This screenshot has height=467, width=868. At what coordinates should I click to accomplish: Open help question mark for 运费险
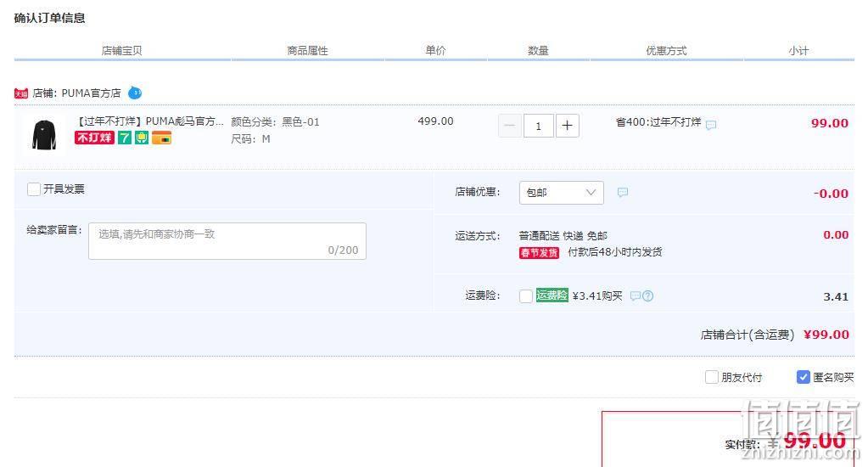tap(647, 295)
